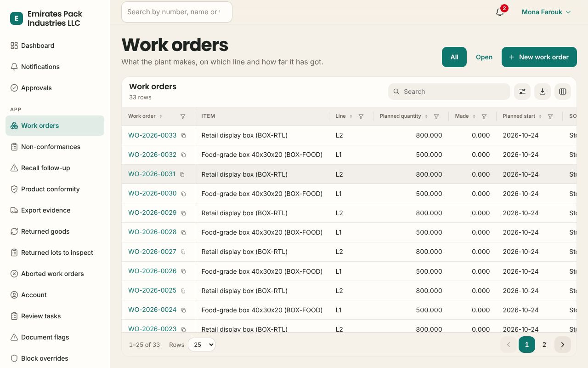Open Mona Farouk user menu
The height and width of the screenshot is (368, 588).
coord(546,12)
